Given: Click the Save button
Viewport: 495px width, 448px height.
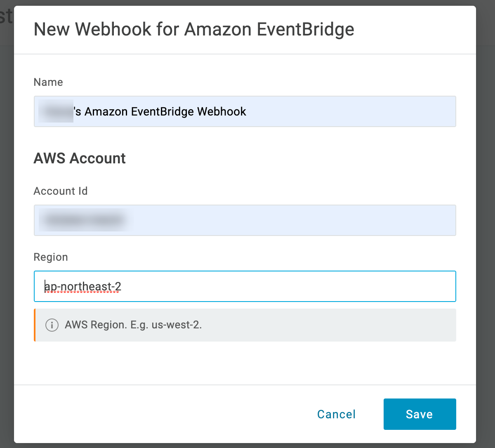Looking at the screenshot, I should (420, 414).
